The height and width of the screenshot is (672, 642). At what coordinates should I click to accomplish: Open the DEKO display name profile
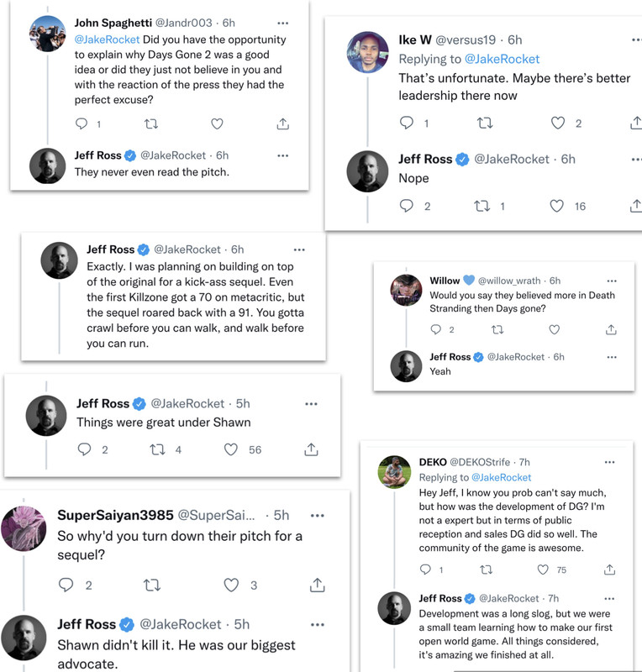click(x=432, y=462)
